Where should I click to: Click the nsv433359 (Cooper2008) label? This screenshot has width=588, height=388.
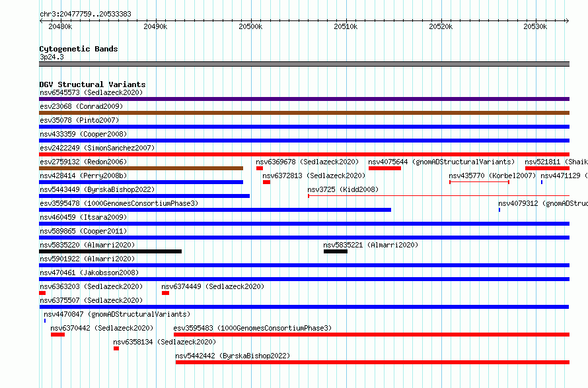[x=83, y=134]
